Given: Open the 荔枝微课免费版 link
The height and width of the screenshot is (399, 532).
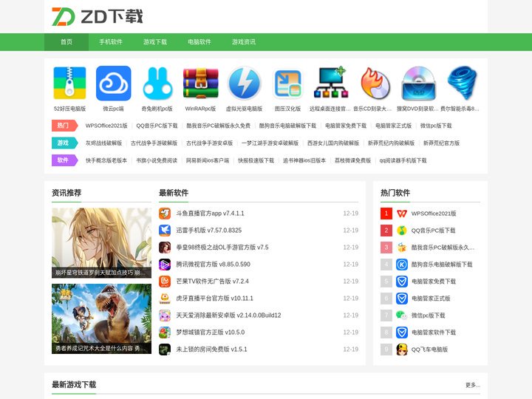Looking at the screenshot, I should tap(352, 160).
